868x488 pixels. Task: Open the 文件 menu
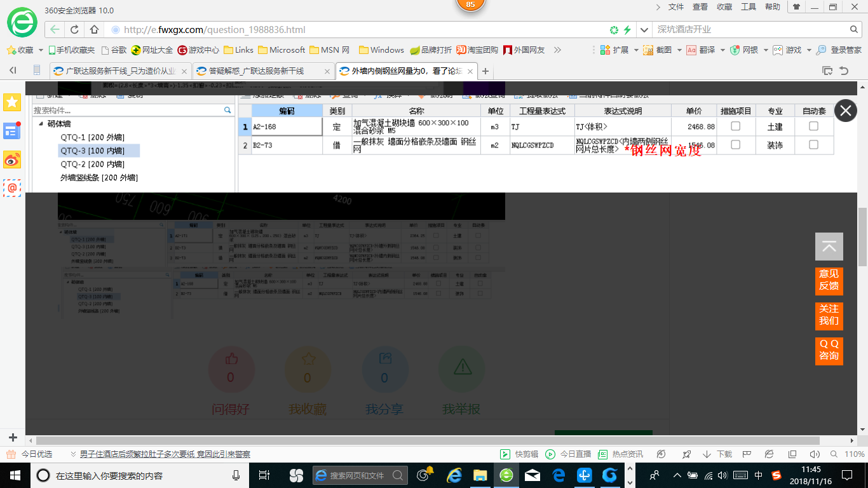coord(676,7)
